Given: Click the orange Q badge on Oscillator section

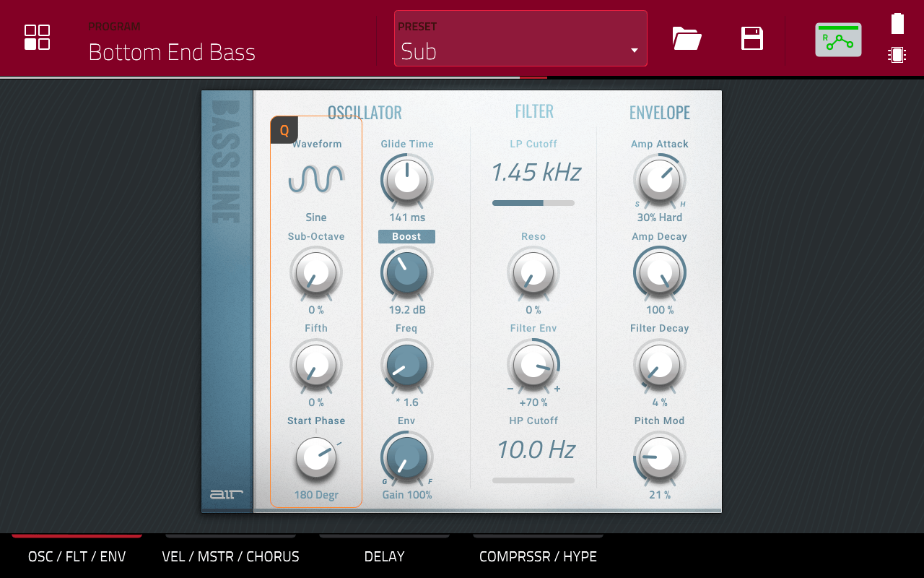Looking at the screenshot, I should (284, 130).
